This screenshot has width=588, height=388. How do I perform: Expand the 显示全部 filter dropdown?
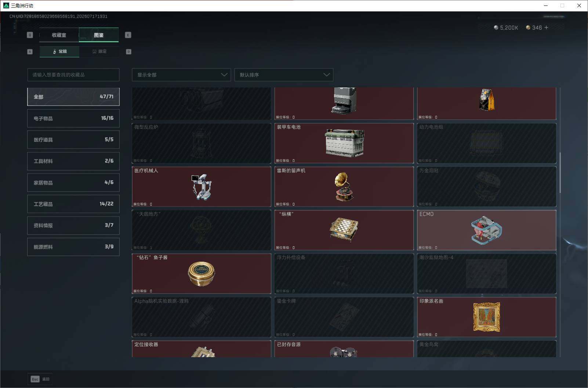point(181,75)
